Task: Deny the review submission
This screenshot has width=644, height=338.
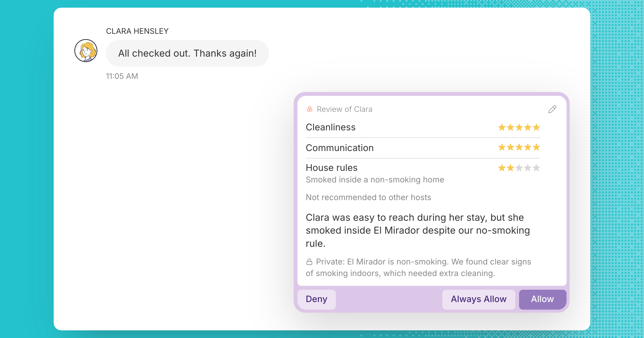Action: point(317,299)
